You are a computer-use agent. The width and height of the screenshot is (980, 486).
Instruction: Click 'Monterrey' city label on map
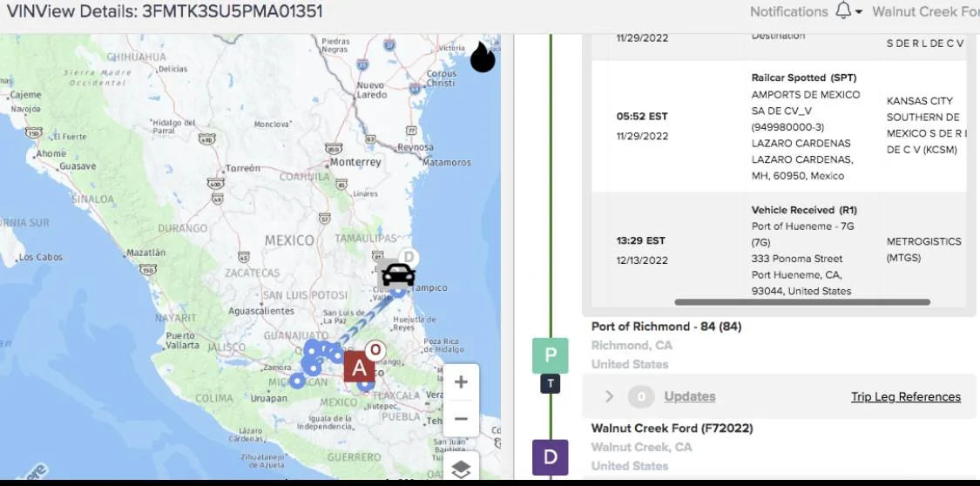point(355,162)
